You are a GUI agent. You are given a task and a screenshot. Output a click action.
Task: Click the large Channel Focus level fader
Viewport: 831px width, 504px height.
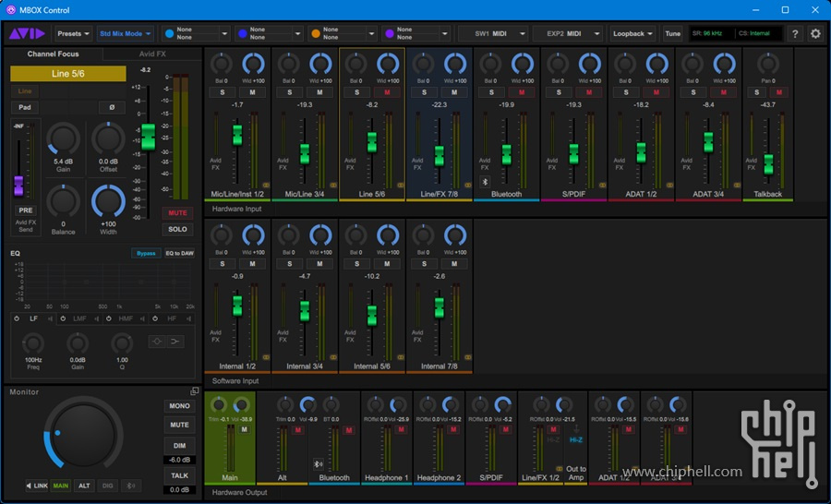pos(149,137)
